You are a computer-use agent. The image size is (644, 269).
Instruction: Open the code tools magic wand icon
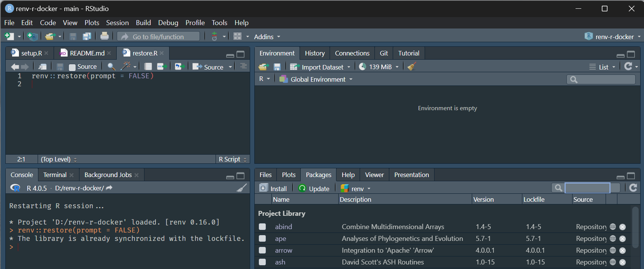[x=125, y=66]
